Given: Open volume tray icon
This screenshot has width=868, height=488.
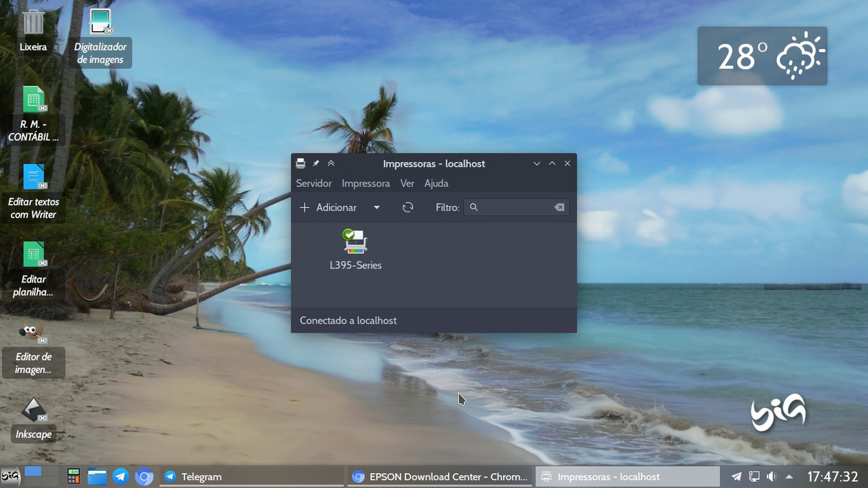Looking at the screenshot, I should 772,476.
